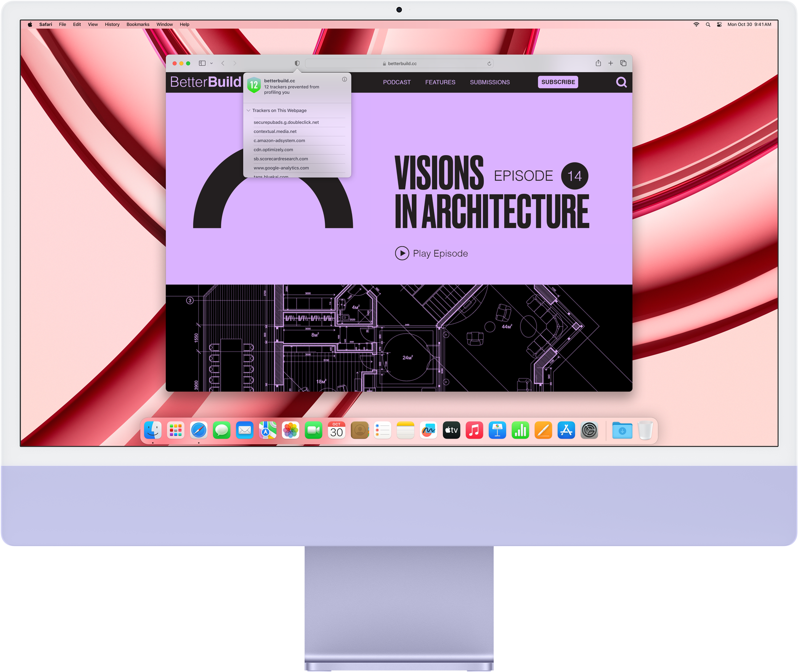Viewport: 799px width, 672px height.
Task: Open Maps from the Dock
Action: pyautogui.click(x=268, y=430)
